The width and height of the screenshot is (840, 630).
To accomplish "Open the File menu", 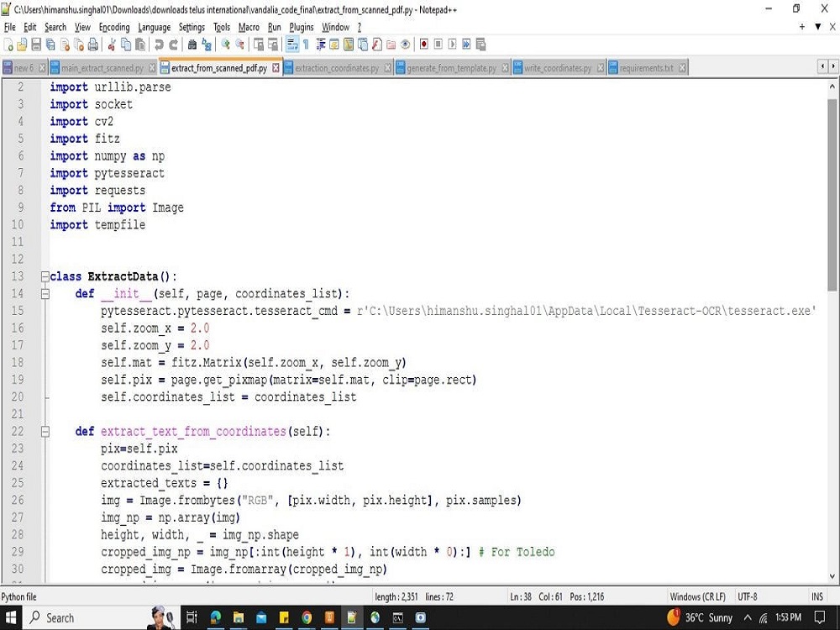I will coord(9,28).
